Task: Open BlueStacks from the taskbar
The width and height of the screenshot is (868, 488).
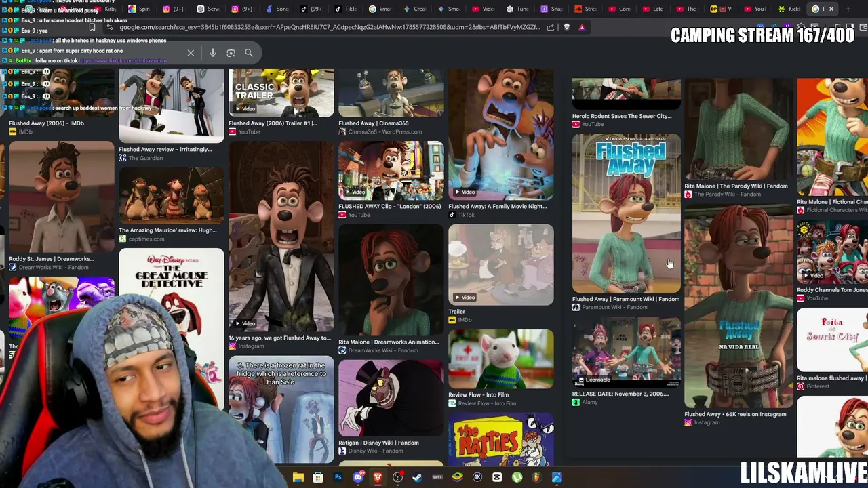Action: [457, 478]
